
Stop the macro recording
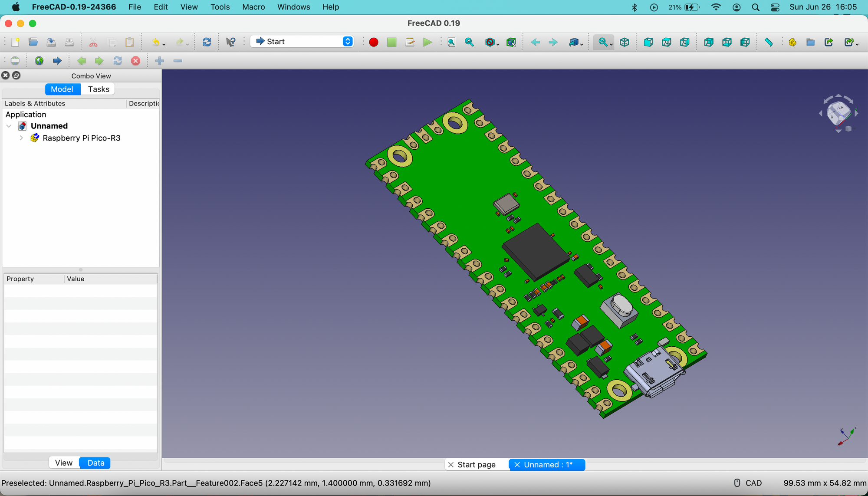391,42
